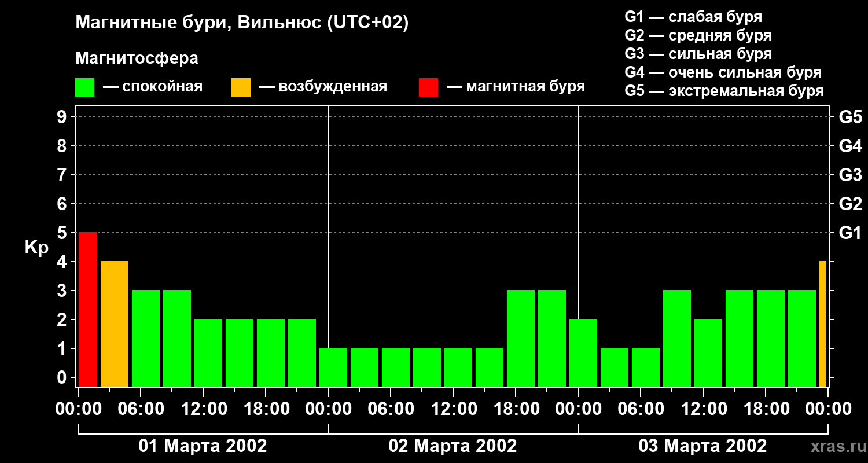Click the '7' value on Kp axis
Screen dimensions: 868x463
coord(63,175)
